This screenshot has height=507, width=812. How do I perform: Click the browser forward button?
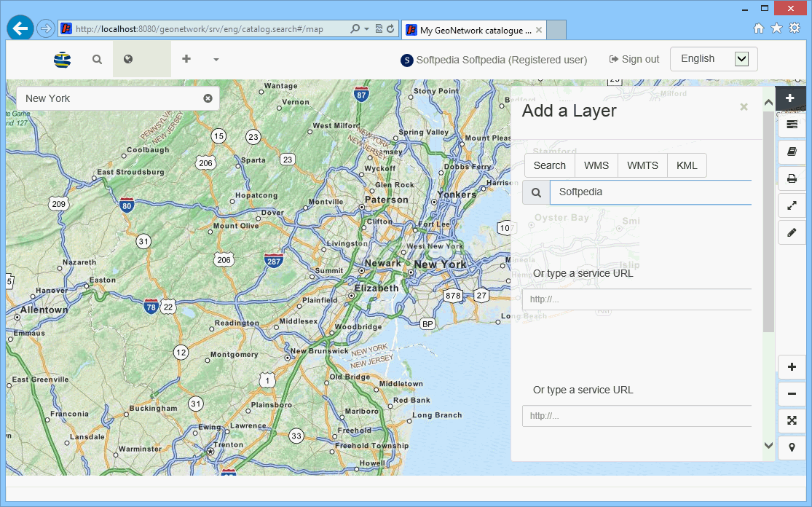46,28
